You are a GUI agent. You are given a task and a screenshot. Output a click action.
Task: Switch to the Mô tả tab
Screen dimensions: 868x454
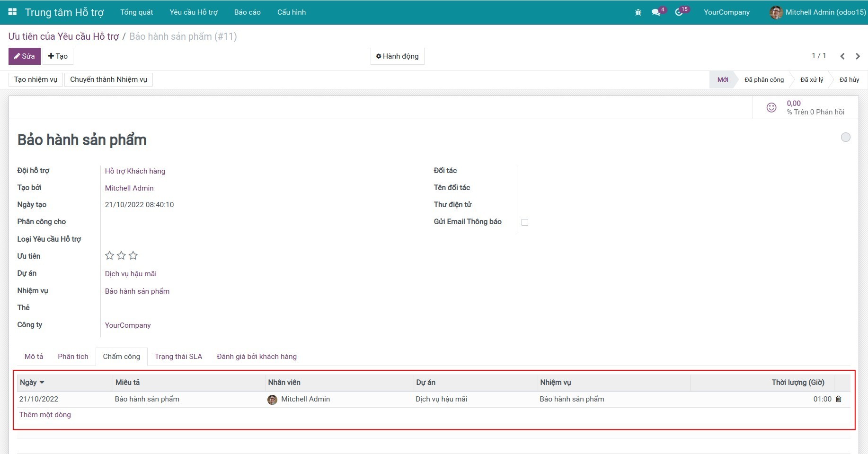click(x=34, y=357)
